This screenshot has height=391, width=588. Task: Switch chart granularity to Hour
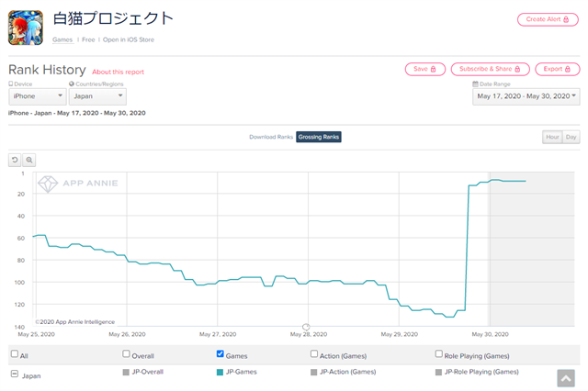coord(552,137)
